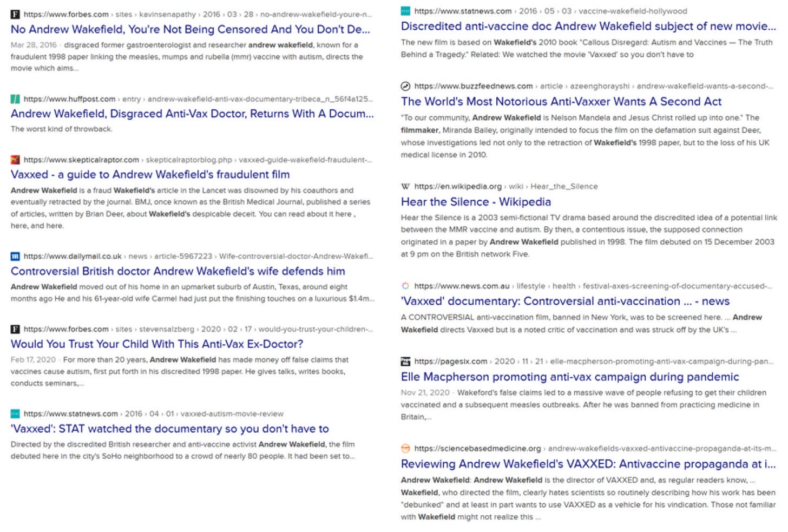
Task: Click the Daily Mail favicon
Action: (x=15, y=256)
